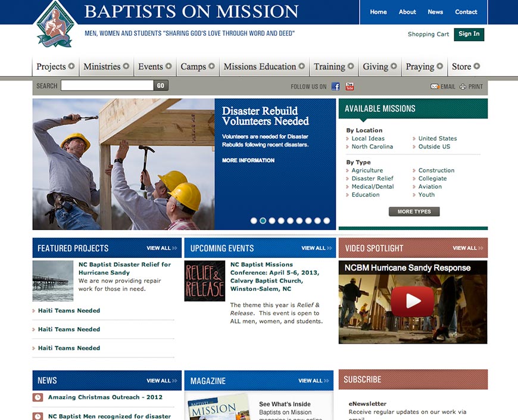This screenshot has width=518, height=420.
Task: Open the Aviation mission type
Action: [430, 186]
